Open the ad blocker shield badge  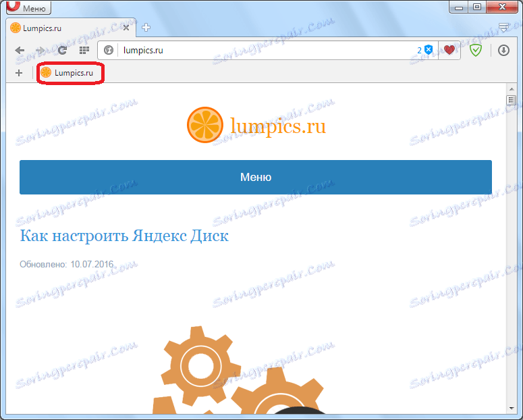[x=425, y=50]
